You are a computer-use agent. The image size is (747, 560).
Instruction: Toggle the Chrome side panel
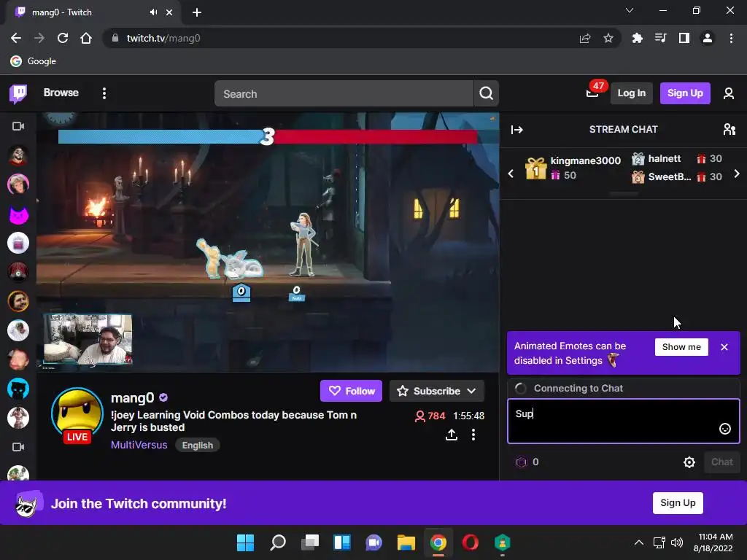coord(684,38)
